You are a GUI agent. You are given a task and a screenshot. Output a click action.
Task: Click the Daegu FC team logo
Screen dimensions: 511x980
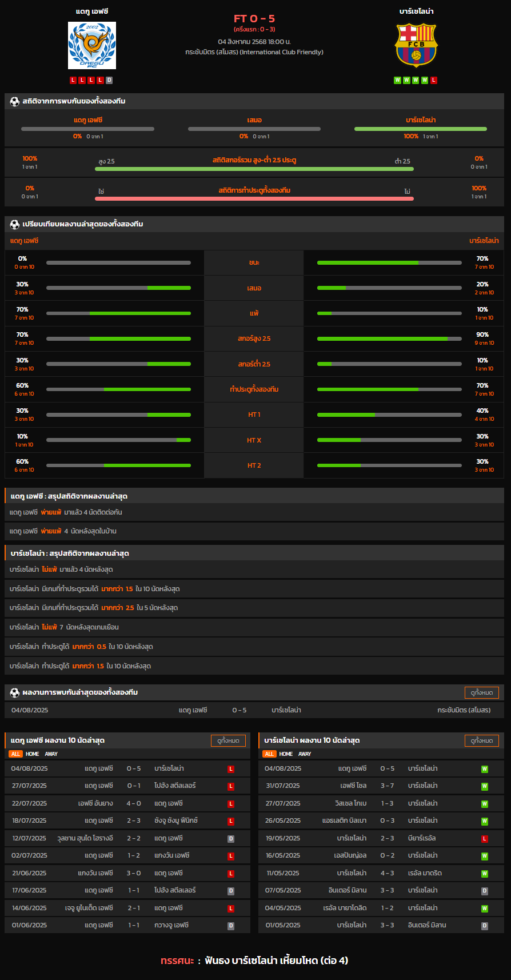click(92, 46)
